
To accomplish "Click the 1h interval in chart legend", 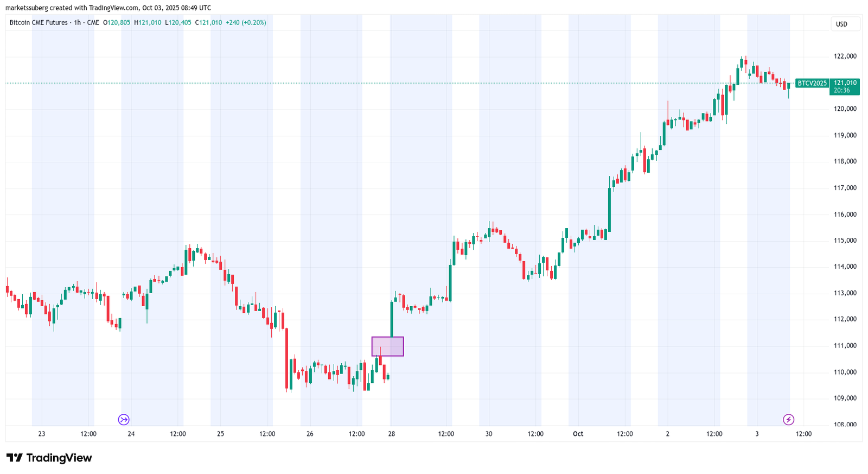I will 77,23.
